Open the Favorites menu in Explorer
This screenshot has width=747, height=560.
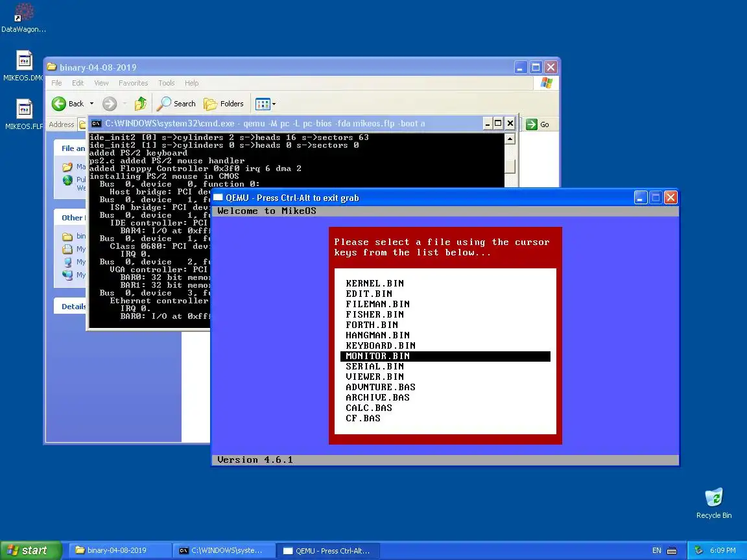(133, 83)
